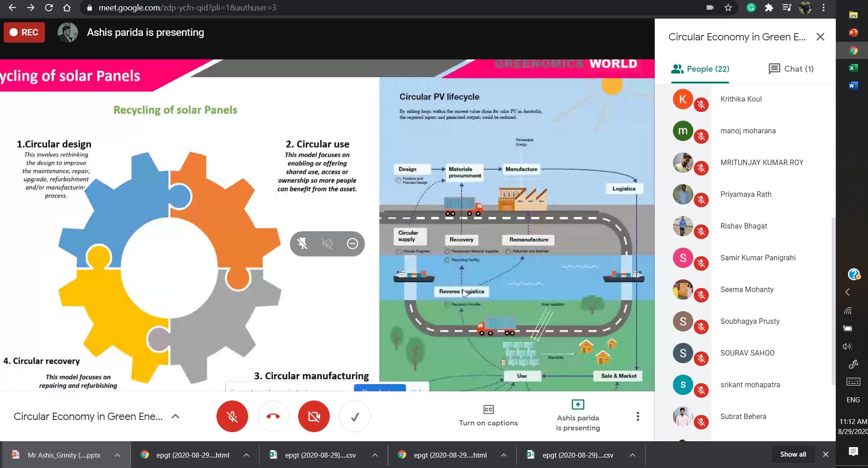Click the remove from call minus icon
The width and height of the screenshot is (868, 468).
coord(352,244)
